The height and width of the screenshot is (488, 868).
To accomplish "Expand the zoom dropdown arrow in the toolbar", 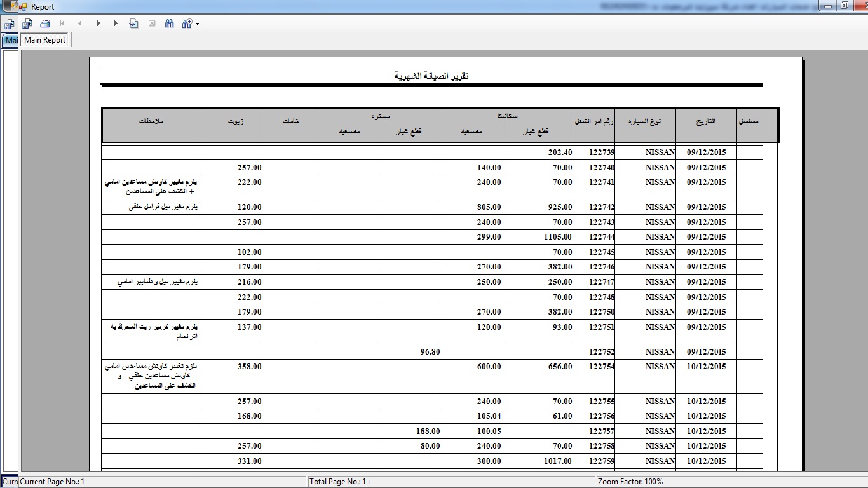I will coord(198,24).
